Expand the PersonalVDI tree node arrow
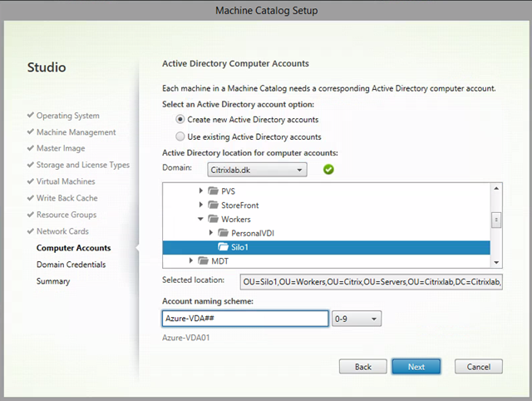Image resolution: width=532 pixels, height=401 pixels. coord(210,233)
